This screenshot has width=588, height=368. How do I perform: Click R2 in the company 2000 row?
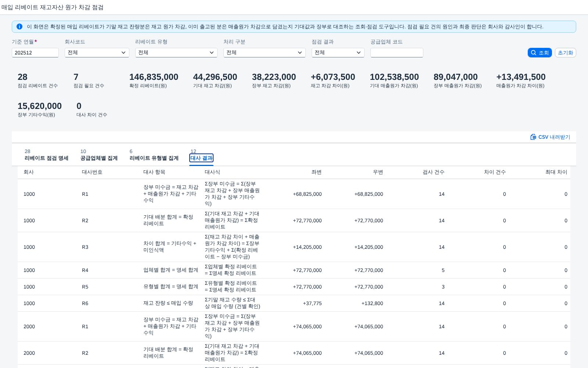85,353
